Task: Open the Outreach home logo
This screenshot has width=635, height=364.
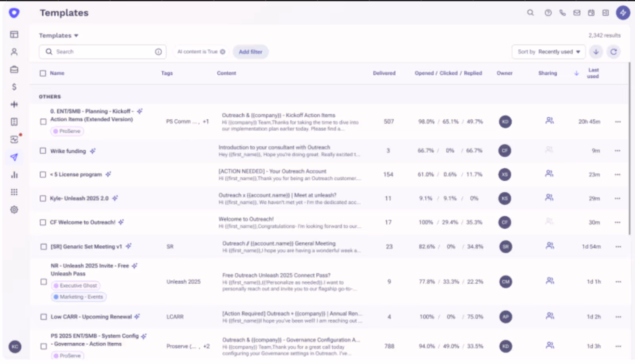Action: coord(14,13)
